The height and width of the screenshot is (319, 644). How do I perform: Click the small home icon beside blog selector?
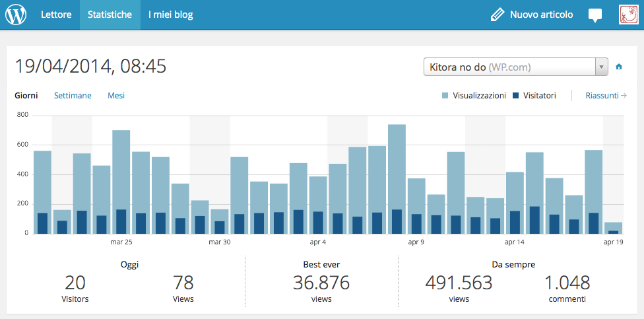click(619, 67)
